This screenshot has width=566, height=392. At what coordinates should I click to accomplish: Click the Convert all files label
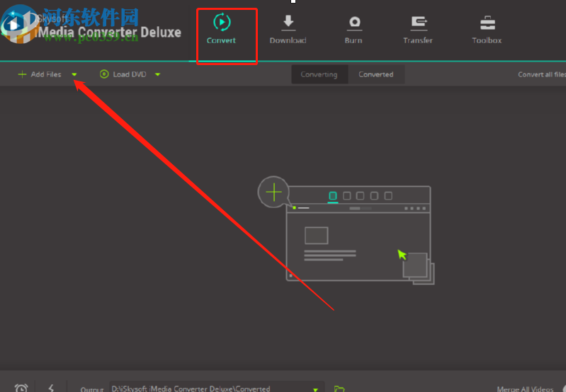coord(542,74)
